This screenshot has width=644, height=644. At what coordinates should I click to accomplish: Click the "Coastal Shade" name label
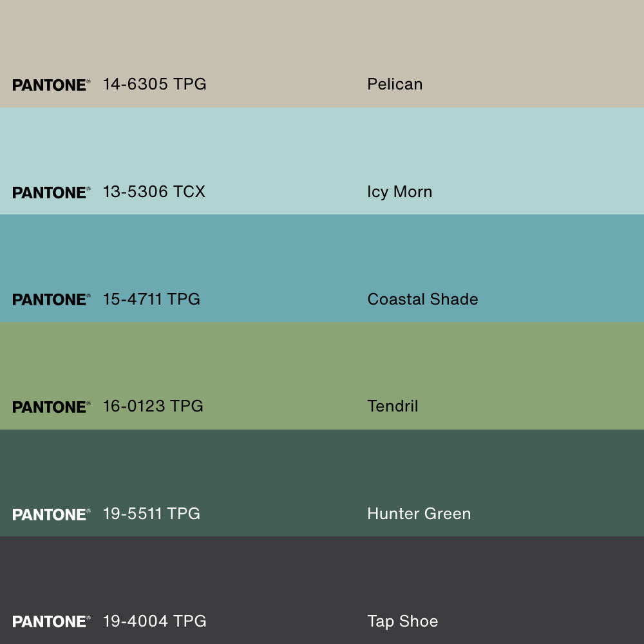pos(422,299)
